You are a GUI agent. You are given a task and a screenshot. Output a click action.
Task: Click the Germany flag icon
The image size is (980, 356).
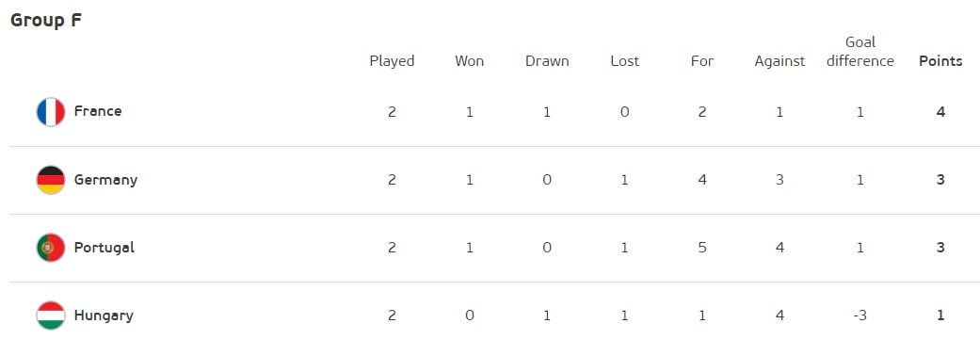click(x=51, y=180)
